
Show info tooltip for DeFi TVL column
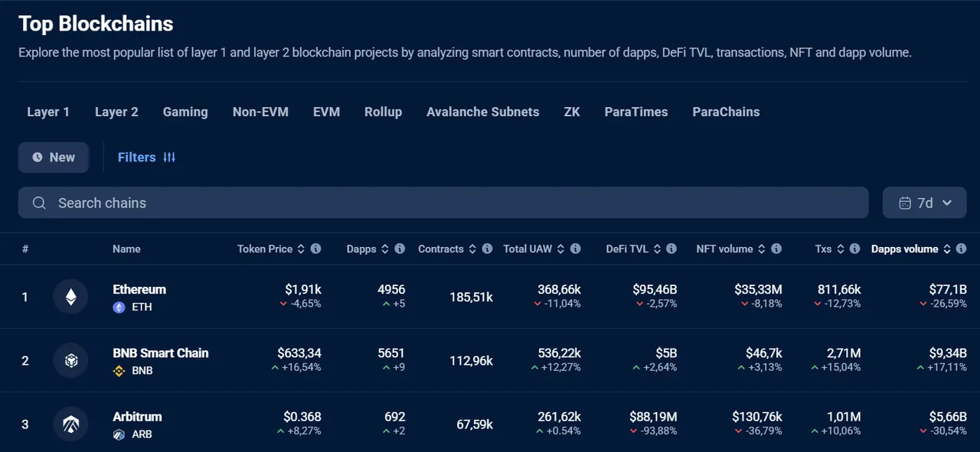(x=671, y=249)
